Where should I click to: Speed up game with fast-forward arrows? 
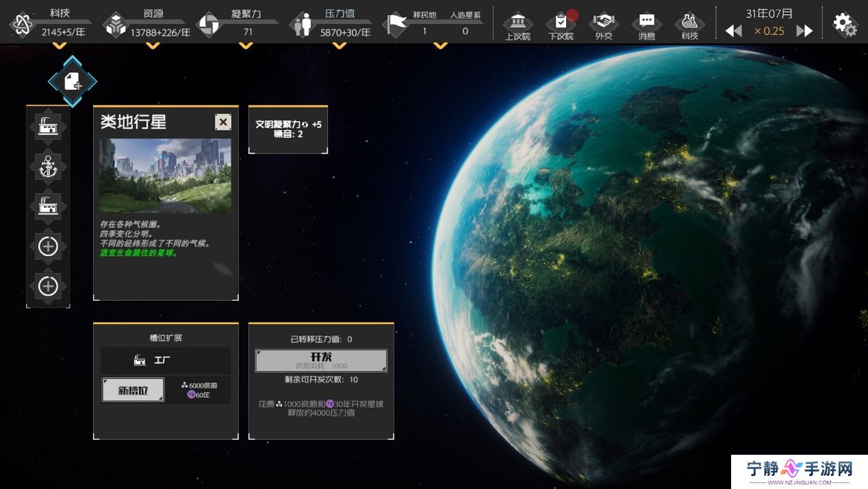pyautogui.click(x=804, y=31)
